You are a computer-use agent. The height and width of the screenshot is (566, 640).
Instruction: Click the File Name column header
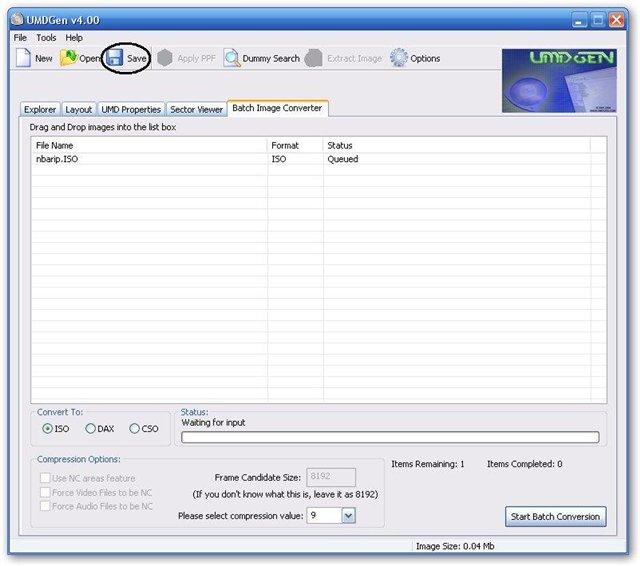click(x=150, y=145)
